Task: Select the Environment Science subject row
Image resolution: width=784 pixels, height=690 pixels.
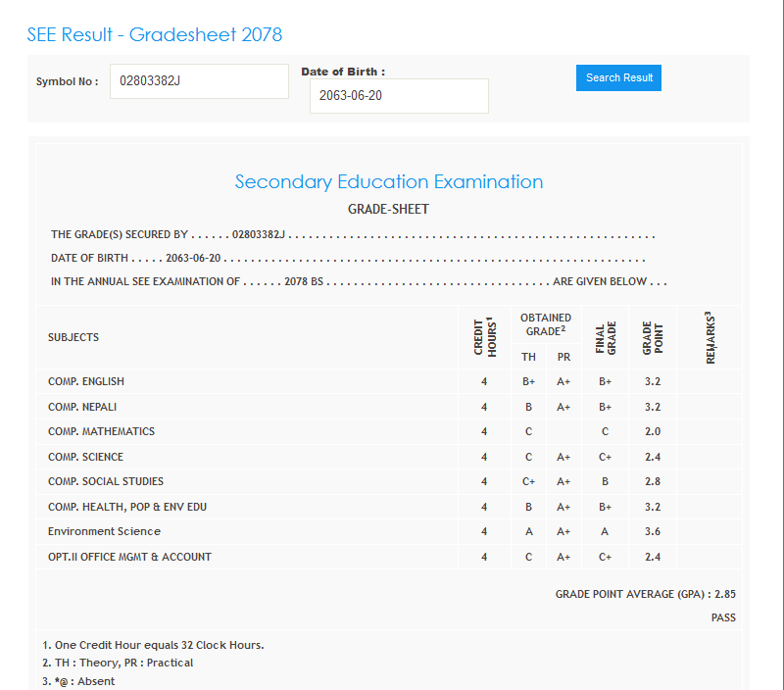Action: [104, 531]
